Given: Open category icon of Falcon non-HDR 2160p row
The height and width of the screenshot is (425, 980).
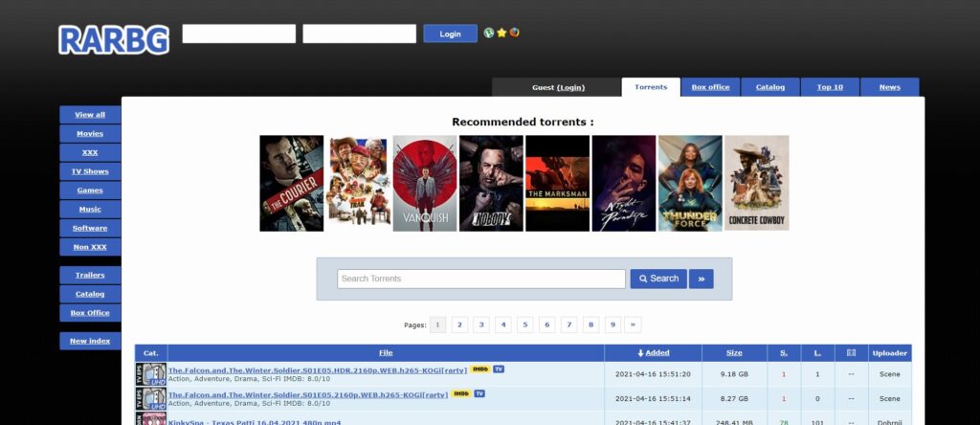Looking at the screenshot, I should [150, 398].
